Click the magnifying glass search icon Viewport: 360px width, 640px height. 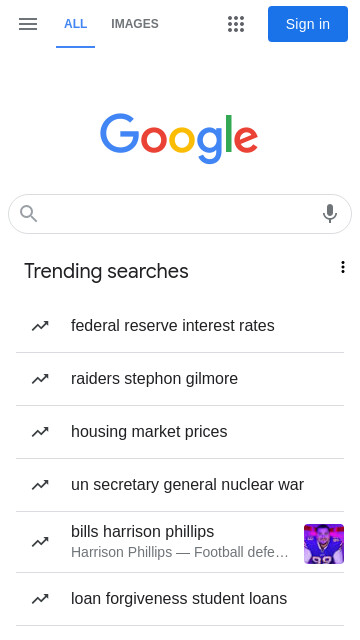coord(29,214)
